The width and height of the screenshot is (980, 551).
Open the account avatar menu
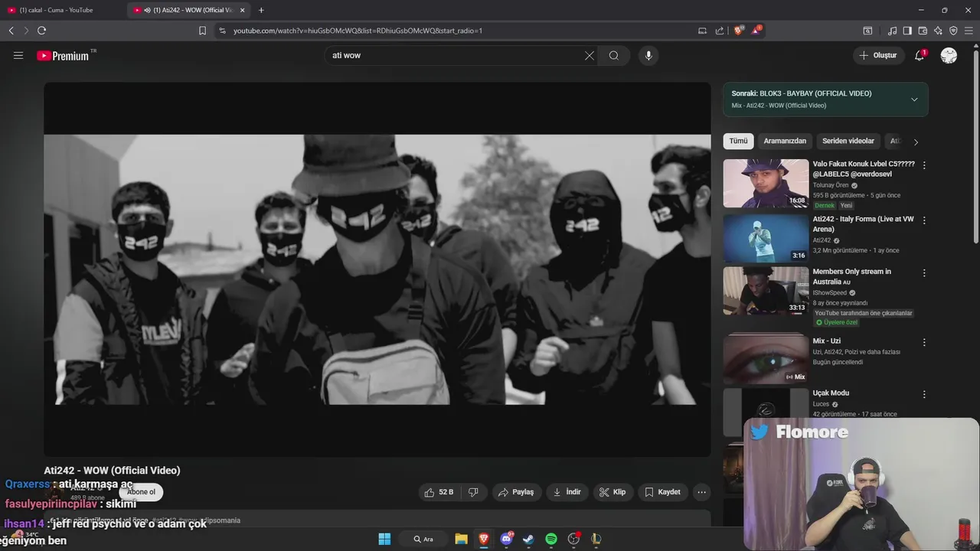coord(949,55)
